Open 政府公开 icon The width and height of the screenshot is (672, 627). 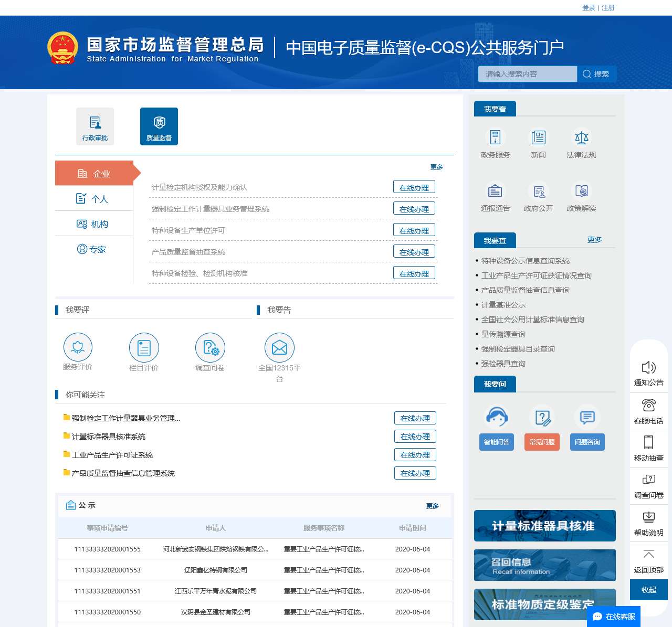click(x=538, y=190)
